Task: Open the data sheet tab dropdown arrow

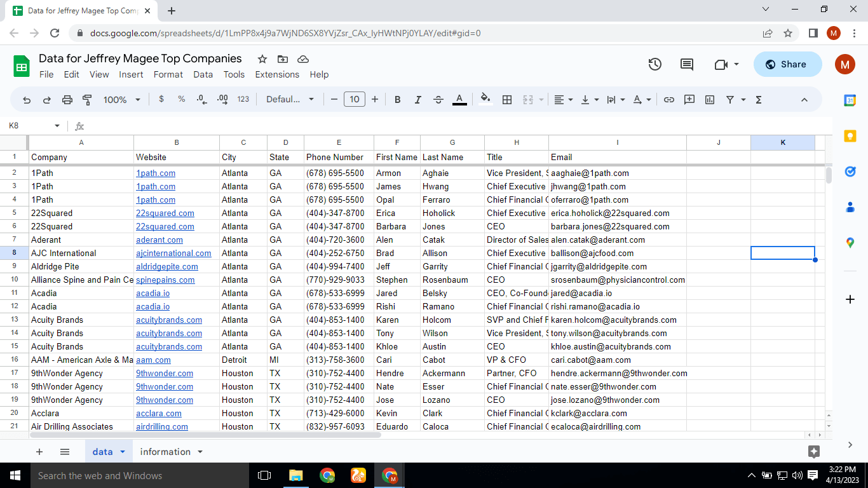Action: 123,452
